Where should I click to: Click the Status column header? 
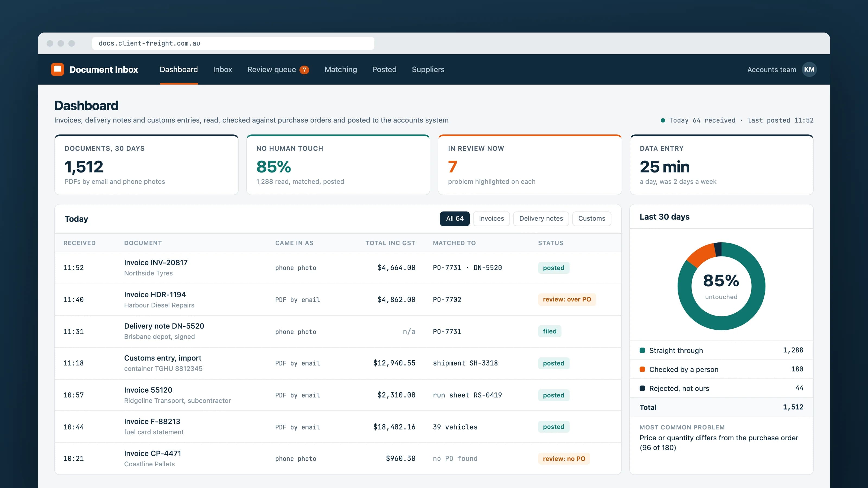pos(551,243)
